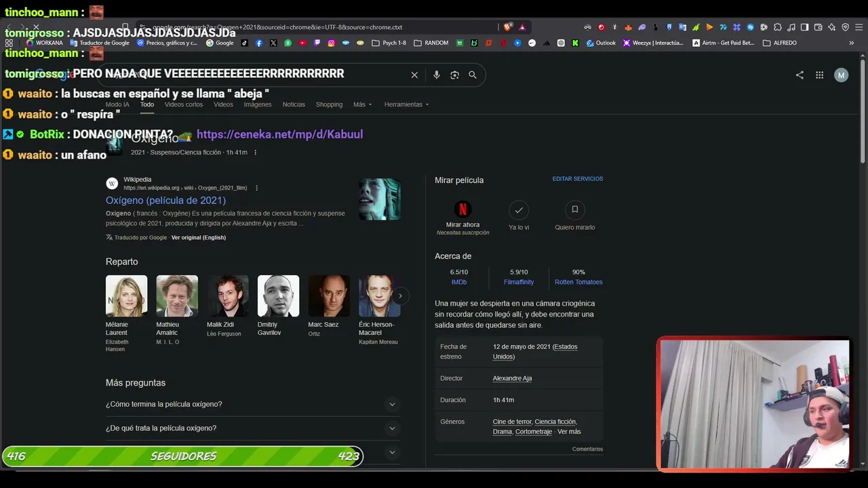Select the Modo IA tab
The image size is (868, 488).
pos(117,104)
